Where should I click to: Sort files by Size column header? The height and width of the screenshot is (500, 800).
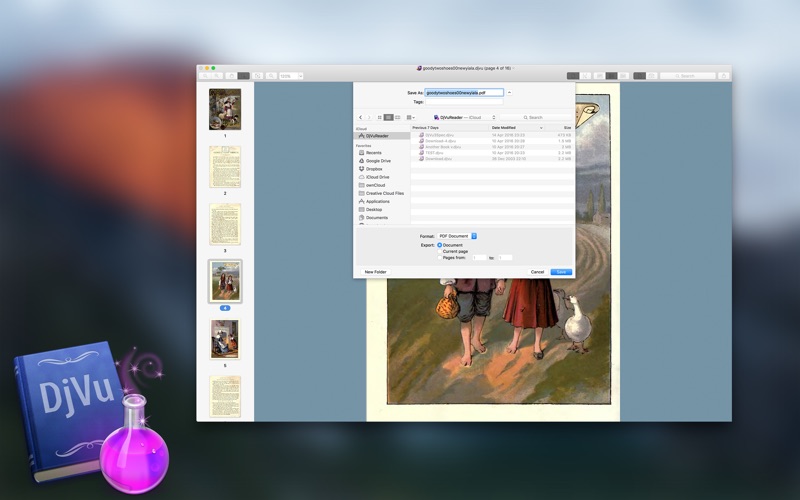[566, 128]
